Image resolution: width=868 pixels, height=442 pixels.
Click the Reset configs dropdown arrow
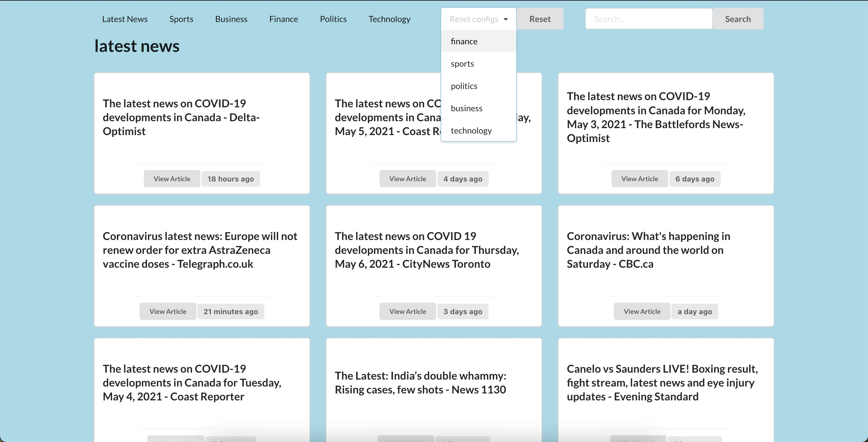coord(505,19)
